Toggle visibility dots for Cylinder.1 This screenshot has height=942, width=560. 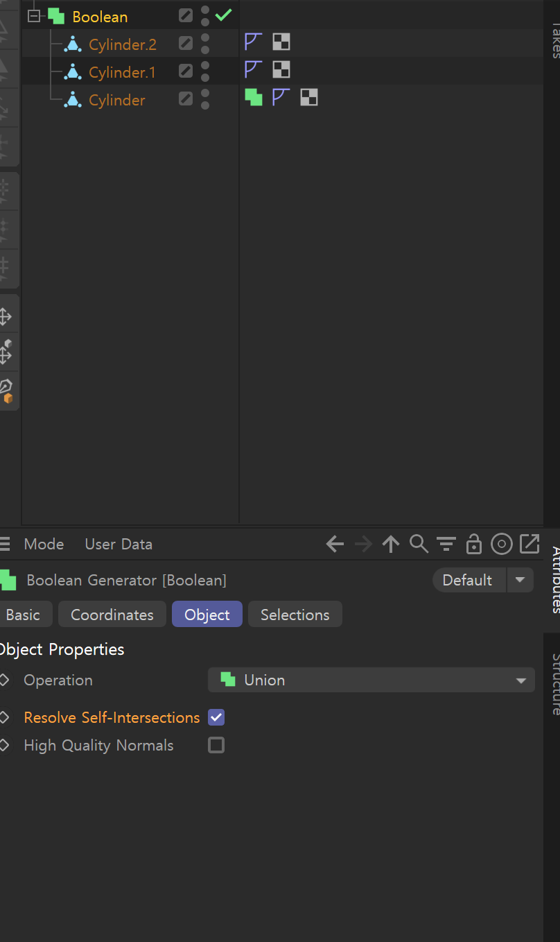[205, 71]
